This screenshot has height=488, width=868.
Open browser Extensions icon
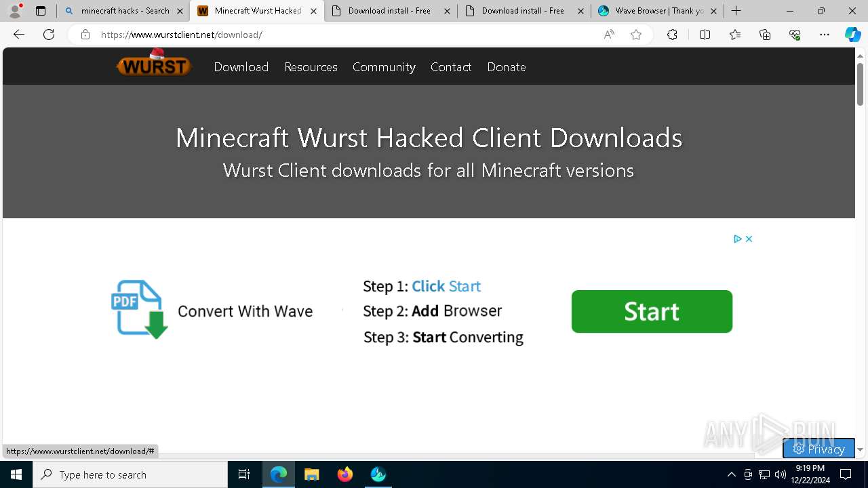coord(672,35)
